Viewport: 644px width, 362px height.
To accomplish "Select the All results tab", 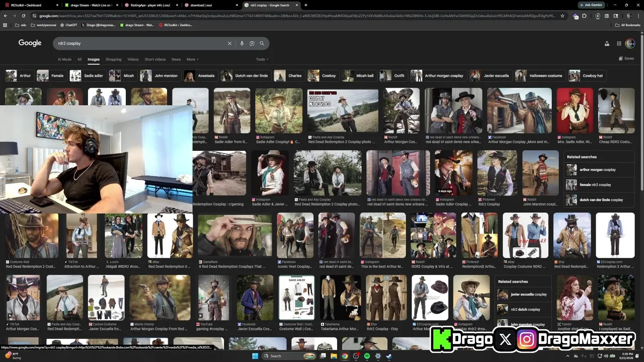I will coord(79,59).
